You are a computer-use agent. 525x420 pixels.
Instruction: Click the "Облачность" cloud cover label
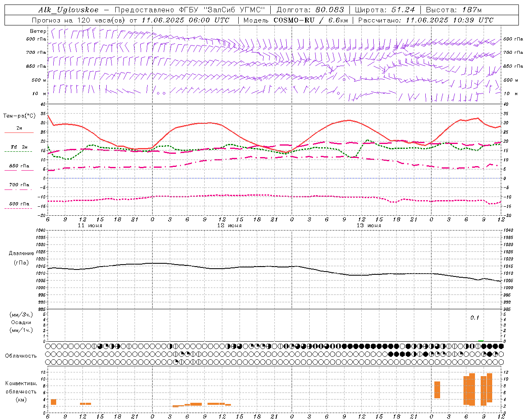click(21, 356)
